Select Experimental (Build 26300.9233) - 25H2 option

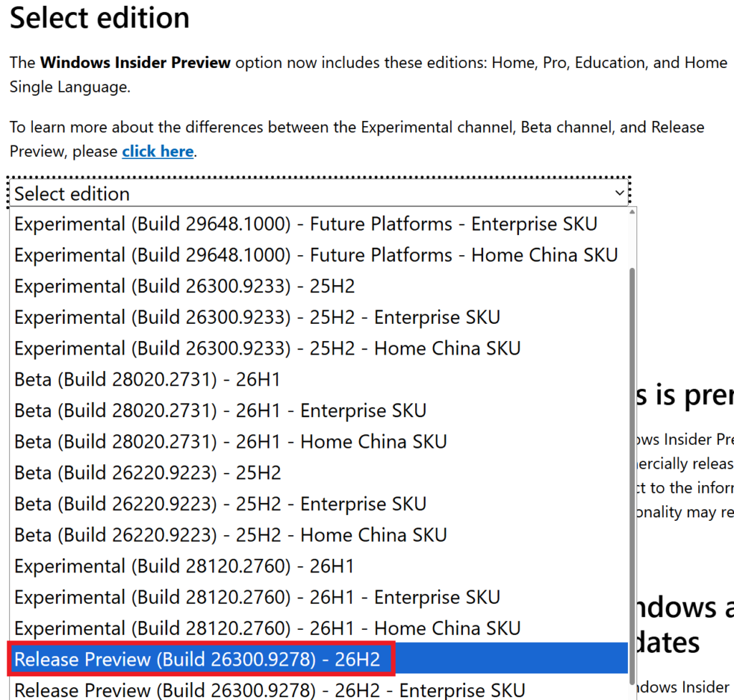319,287
